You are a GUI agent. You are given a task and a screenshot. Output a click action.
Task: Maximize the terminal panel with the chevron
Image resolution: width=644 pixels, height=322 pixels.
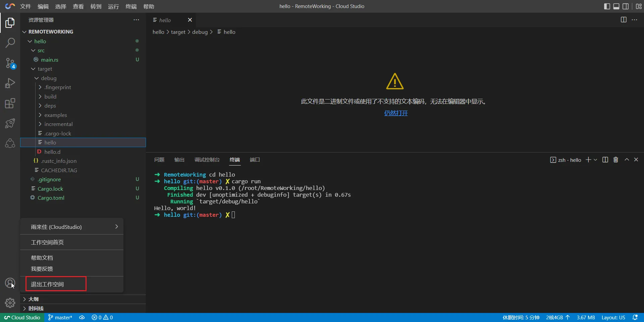point(627,160)
